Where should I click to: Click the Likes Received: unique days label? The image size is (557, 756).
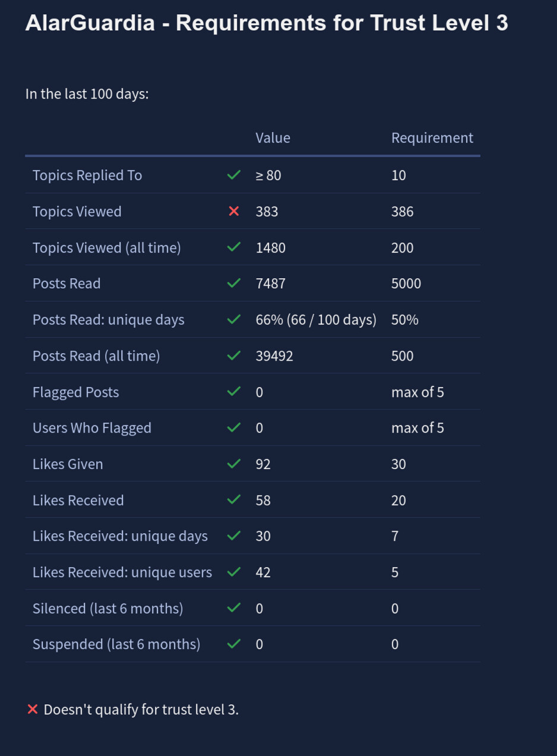[120, 535]
